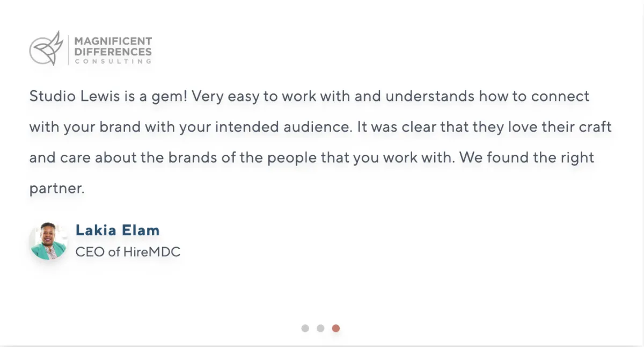Select the active red carousel dot
Image resolution: width=644 pixels, height=347 pixels.
(335, 328)
